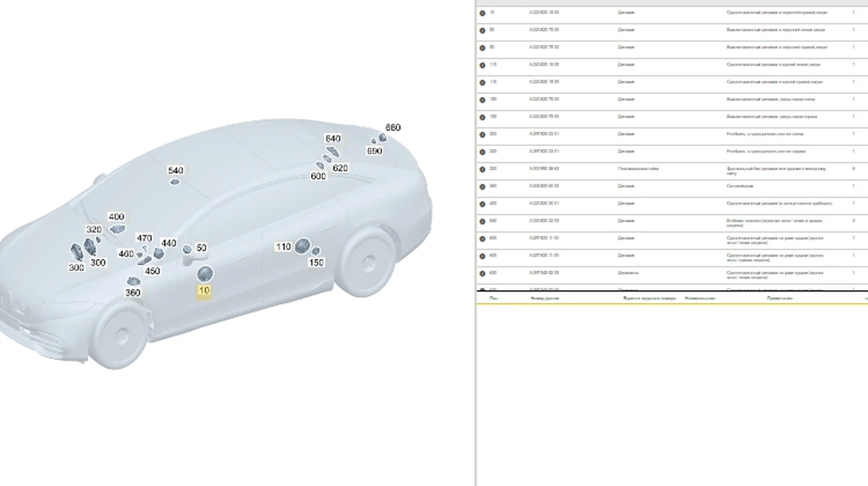This screenshot has height=486, width=868.
Task: Select callout label 540 on the roof
Action: point(176,171)
